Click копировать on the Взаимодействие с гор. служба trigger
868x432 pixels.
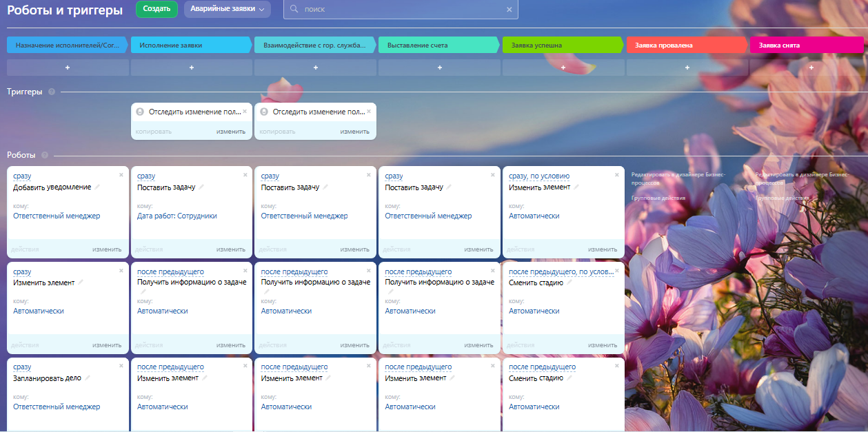[x=278, y=132]
